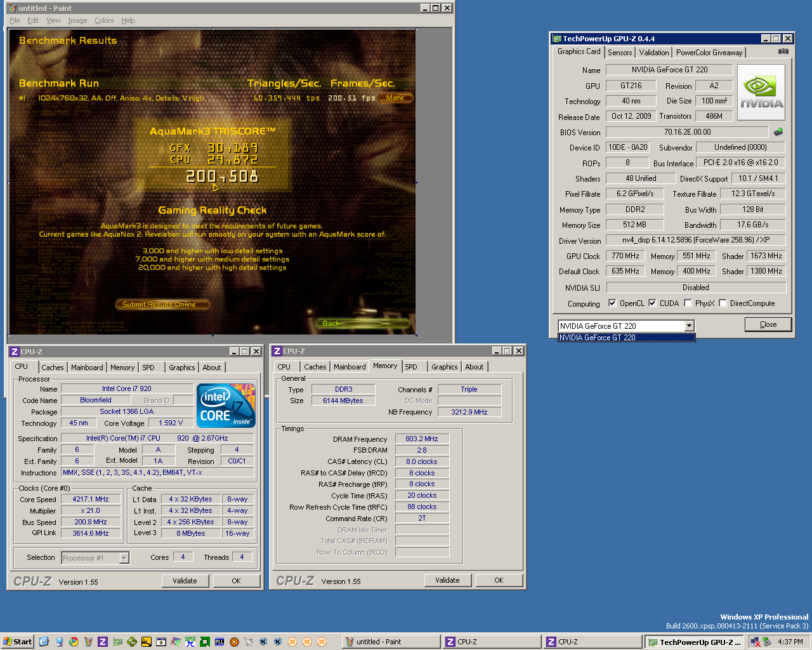Click the first system tray icon
The image size is (812, 650).
(x=755, y=642)
